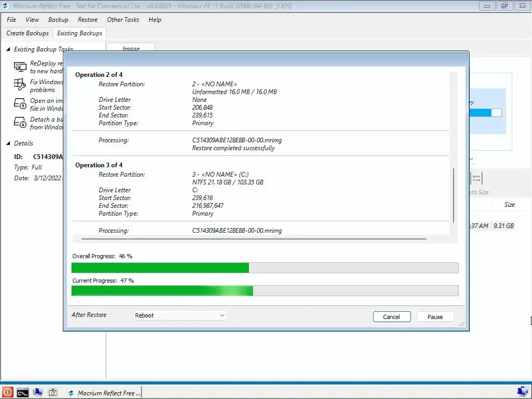Open the Backup menu
This screenshot has height=399, width=532.
click(x=58, y=20)
